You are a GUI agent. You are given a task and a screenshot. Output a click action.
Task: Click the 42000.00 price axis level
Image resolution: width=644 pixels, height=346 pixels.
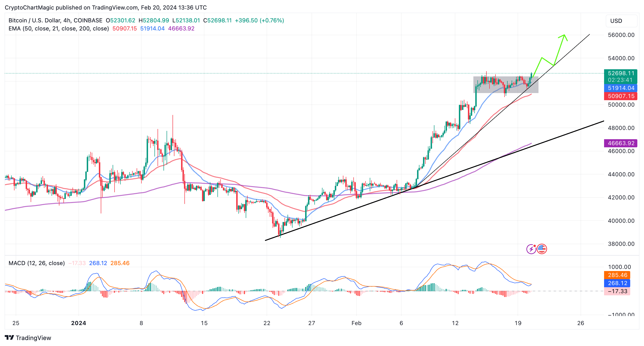(621, 197)
